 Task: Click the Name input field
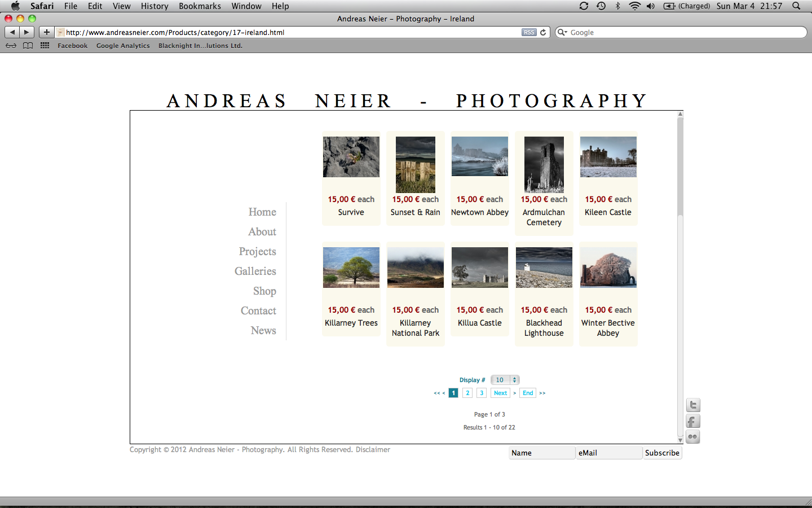click(x=542, y=453)
